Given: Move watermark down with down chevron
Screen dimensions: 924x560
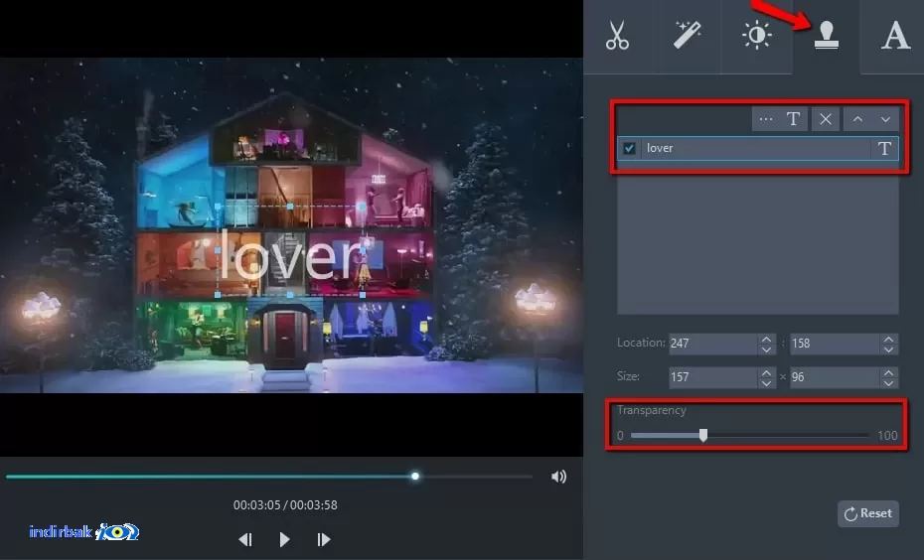Looking at the screenshot, I should pos(885,119).
